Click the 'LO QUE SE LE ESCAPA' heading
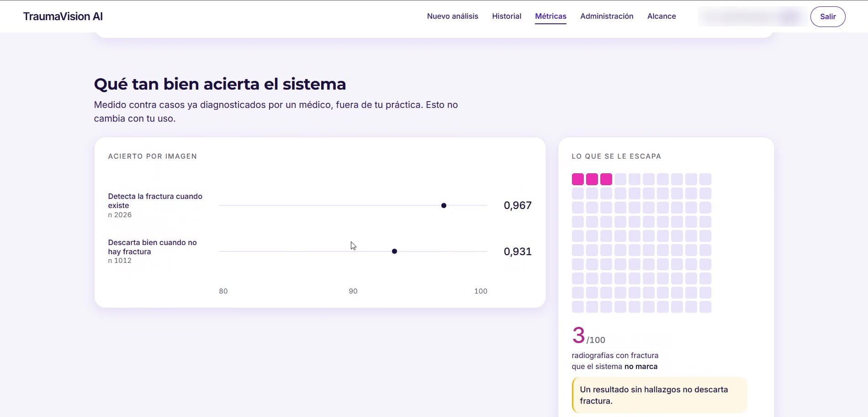 click(x=616, y=156)
